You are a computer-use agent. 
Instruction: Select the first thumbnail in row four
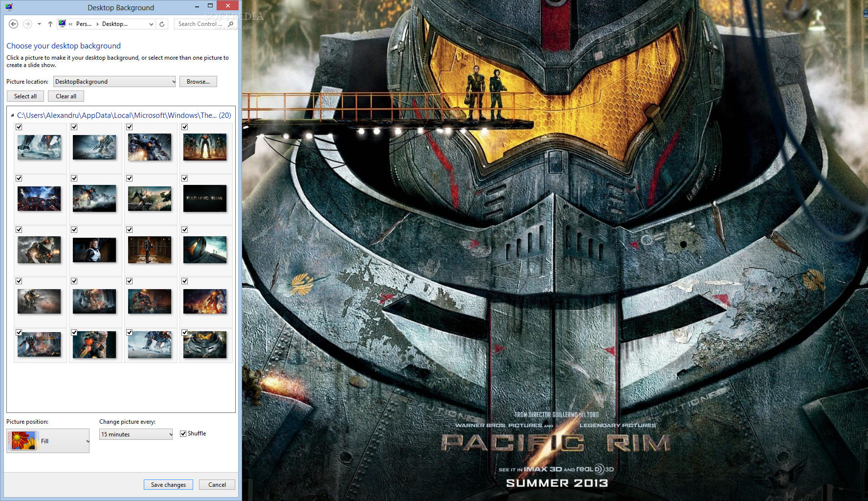(x=39, y=301)
